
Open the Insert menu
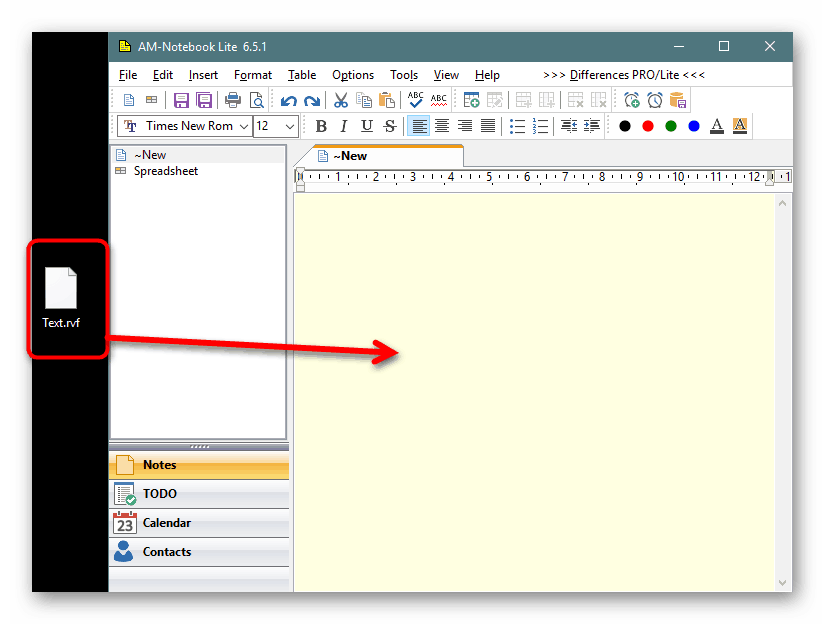tap(203, 75)
